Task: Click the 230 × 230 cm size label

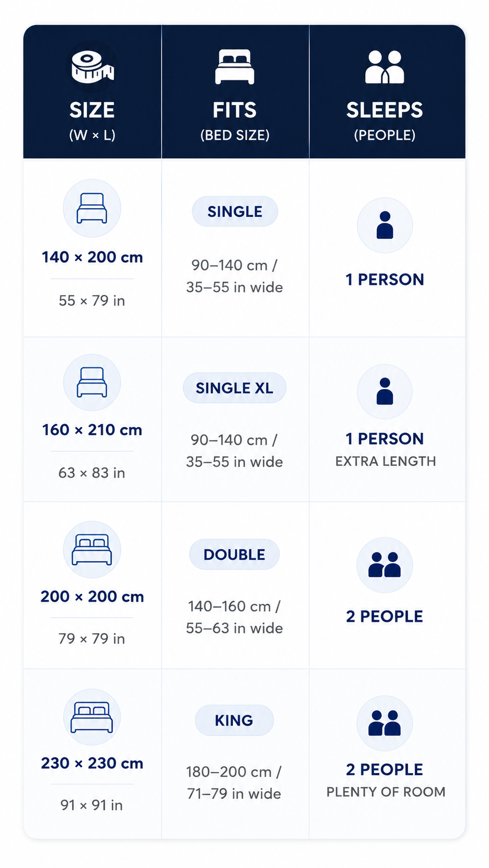Action: tap(92, 763)
